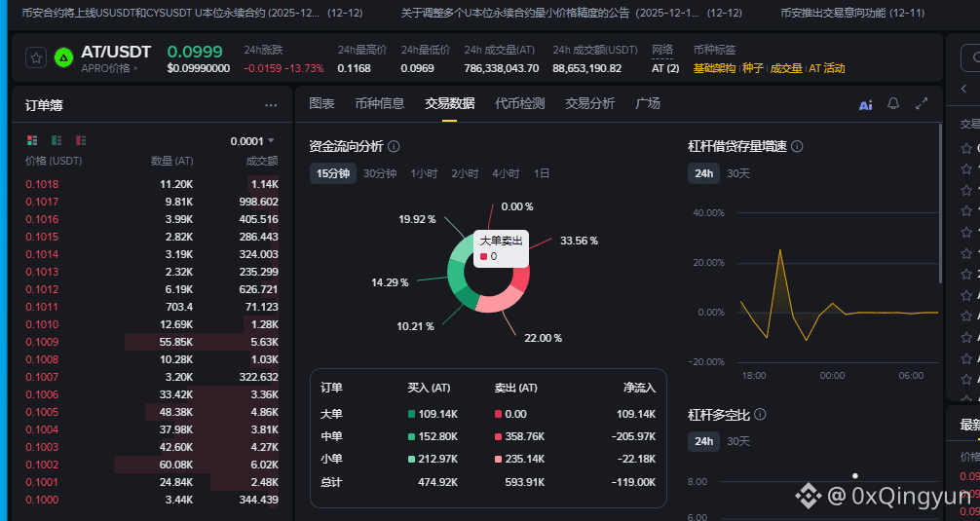Click the 种子 tag

(x=753, y=69)
